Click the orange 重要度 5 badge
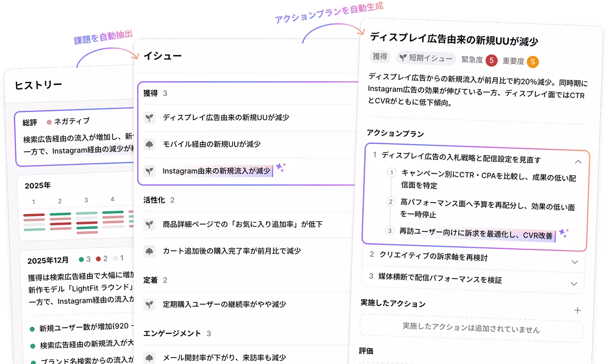The height and width of the screenshot is (364, 607). (533, 62)
